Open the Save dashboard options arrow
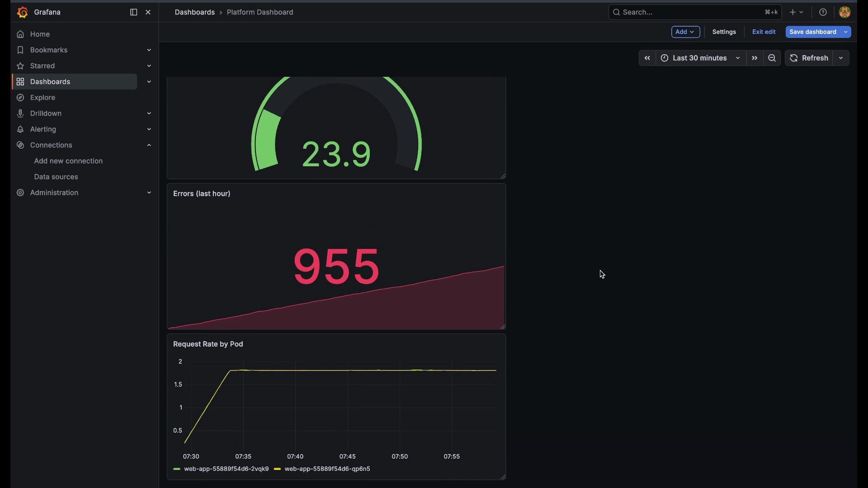This screenshot has width=868, height=488. 846,32
